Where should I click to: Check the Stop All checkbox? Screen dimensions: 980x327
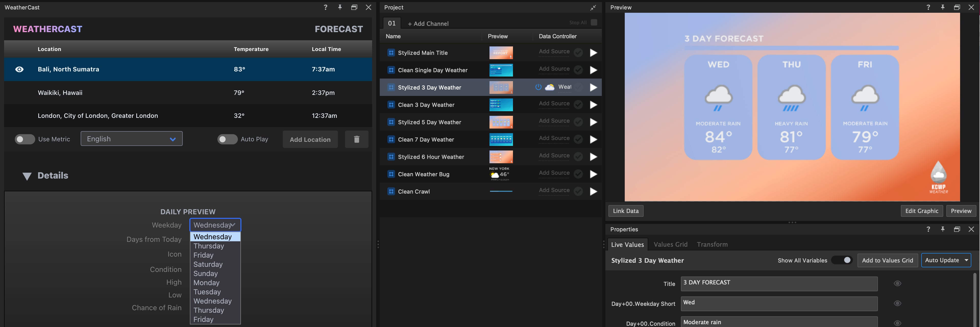[x=594, y=22]
